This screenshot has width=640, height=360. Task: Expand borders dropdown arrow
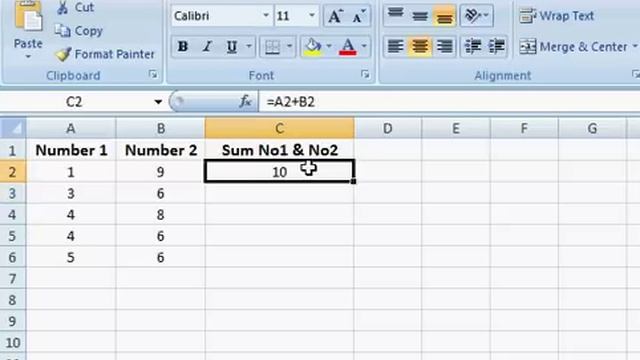(289, 47)
